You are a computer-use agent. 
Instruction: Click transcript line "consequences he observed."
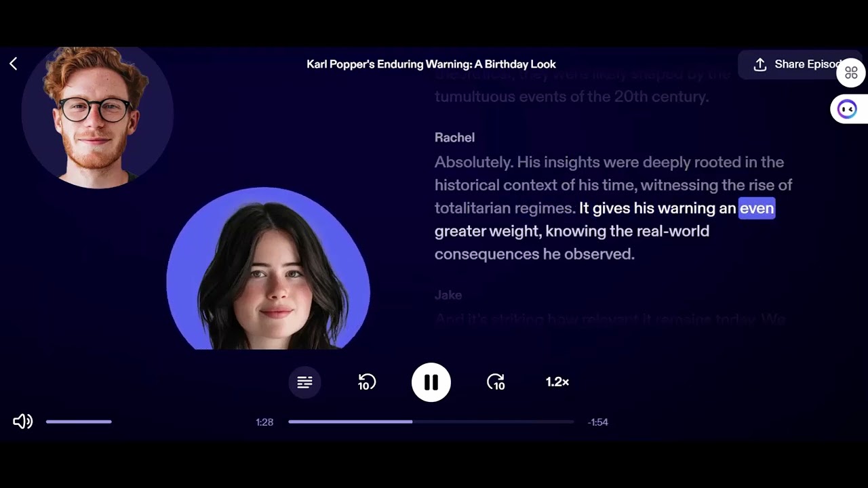(534, 254)
